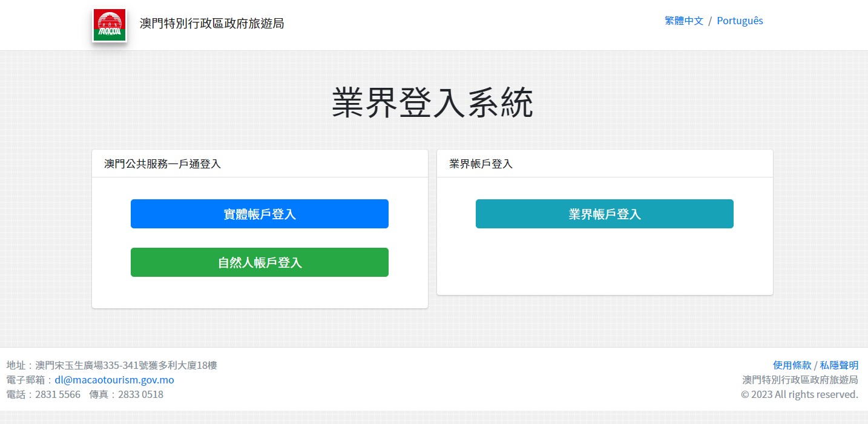The image size is (868, 424).
Task: Click the © 2023 All rights reserved text
Action: (x=800, y=394)
